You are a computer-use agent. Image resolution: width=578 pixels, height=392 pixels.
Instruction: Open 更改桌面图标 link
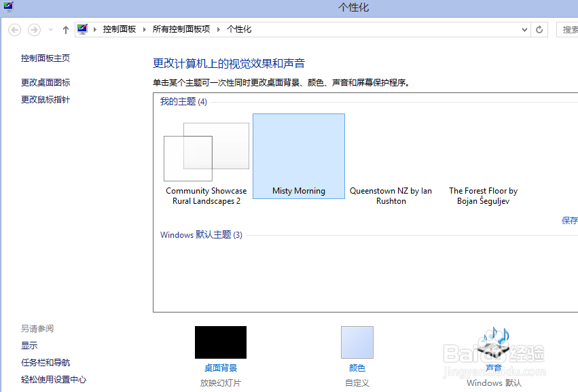click(x=46, y=83)
